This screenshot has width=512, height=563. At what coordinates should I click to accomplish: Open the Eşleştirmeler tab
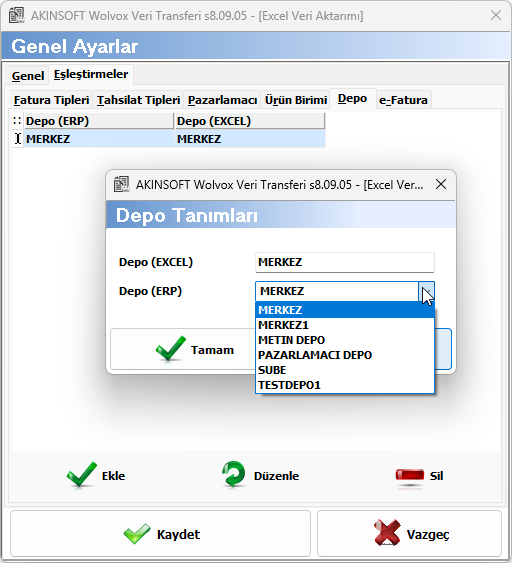click(91, 74)
